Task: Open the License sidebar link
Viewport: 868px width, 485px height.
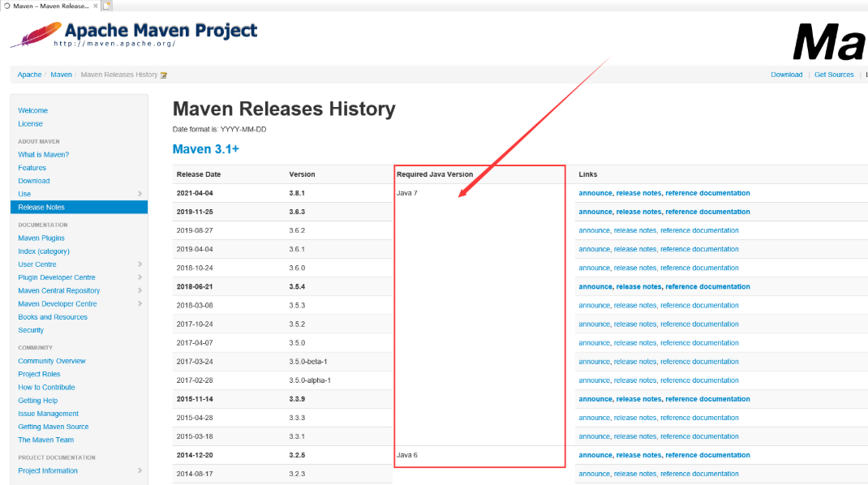Action: click(x=30, y=124)
